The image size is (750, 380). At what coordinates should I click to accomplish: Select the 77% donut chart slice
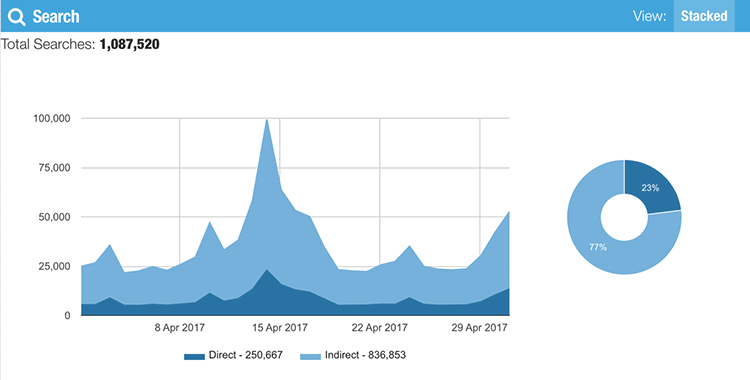point(598,247)
